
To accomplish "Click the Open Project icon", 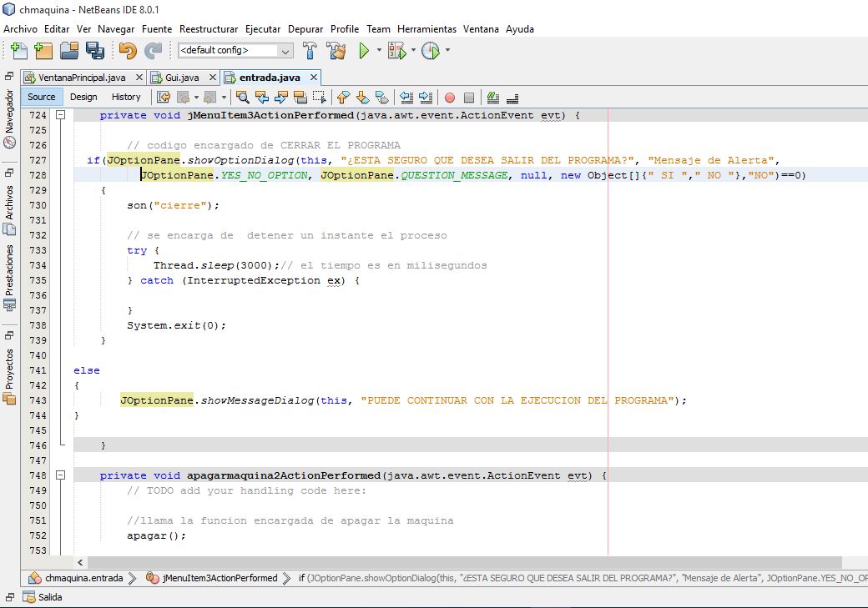I will click(x=70, y=50).
